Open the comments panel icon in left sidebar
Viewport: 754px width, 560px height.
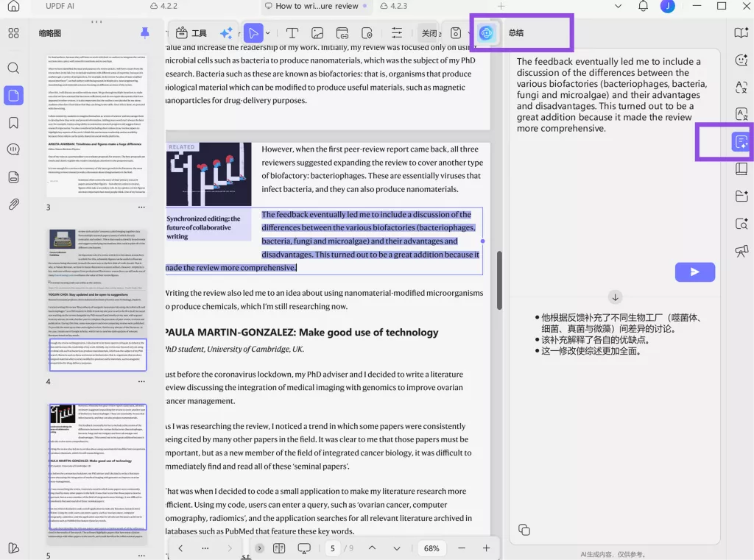(13, 149)
